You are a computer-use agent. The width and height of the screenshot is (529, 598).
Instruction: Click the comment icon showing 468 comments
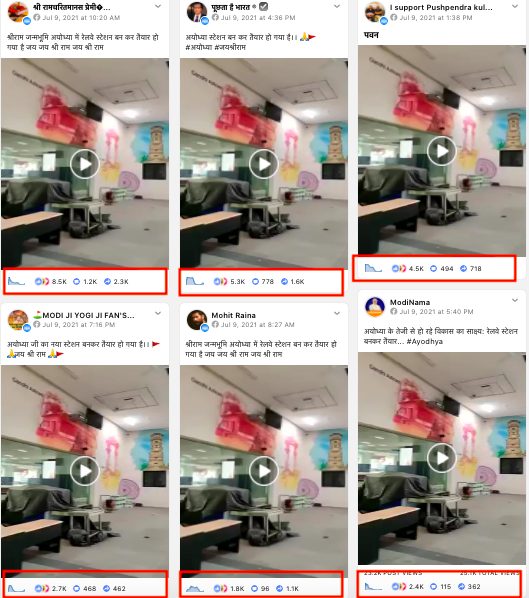pyautogui.click(x=76, y=588)
